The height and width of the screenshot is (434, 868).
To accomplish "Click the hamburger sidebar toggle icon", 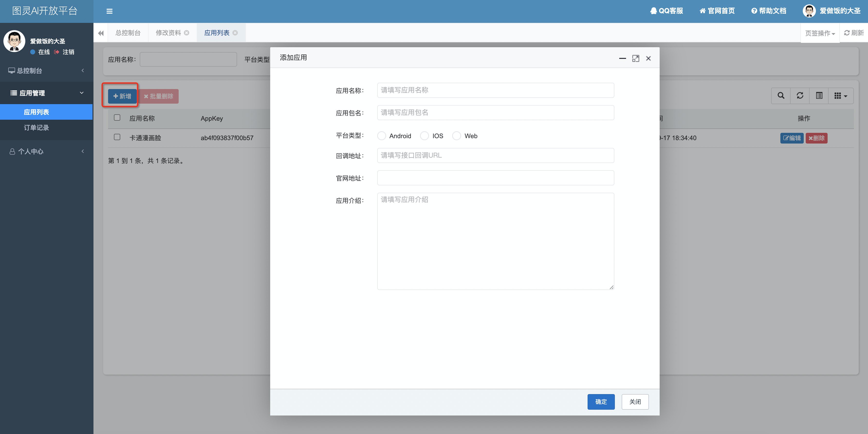I will pos(109,11).
